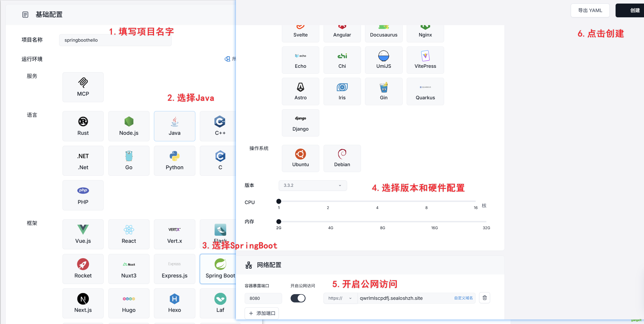644x324 pixels.
Task: Click the 16G memory label
Action: pos(434,228)
